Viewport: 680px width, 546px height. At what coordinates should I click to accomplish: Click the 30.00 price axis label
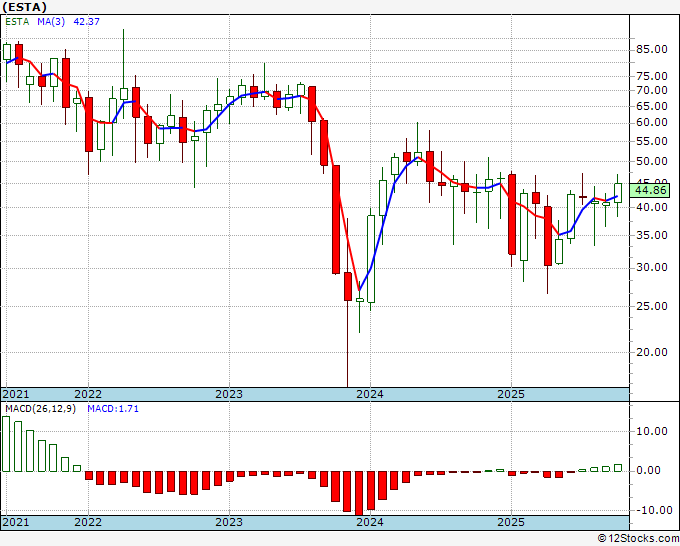click(x=651, y=267)
